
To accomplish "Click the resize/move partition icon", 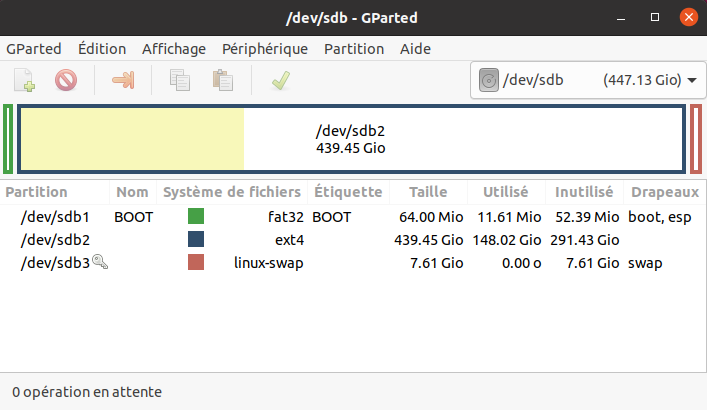I will (123, 80).
